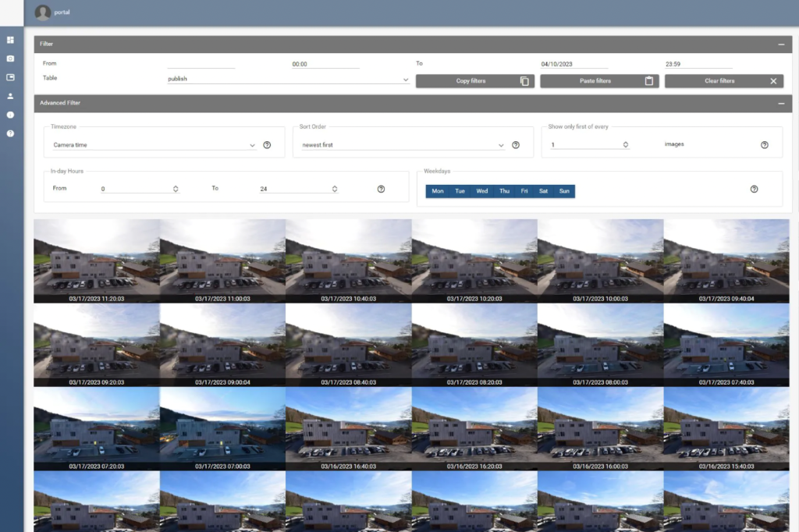Screen dimensions: 799x532
Task: Click the help icon beside Timezone dropdown
Action: [267, 145]
